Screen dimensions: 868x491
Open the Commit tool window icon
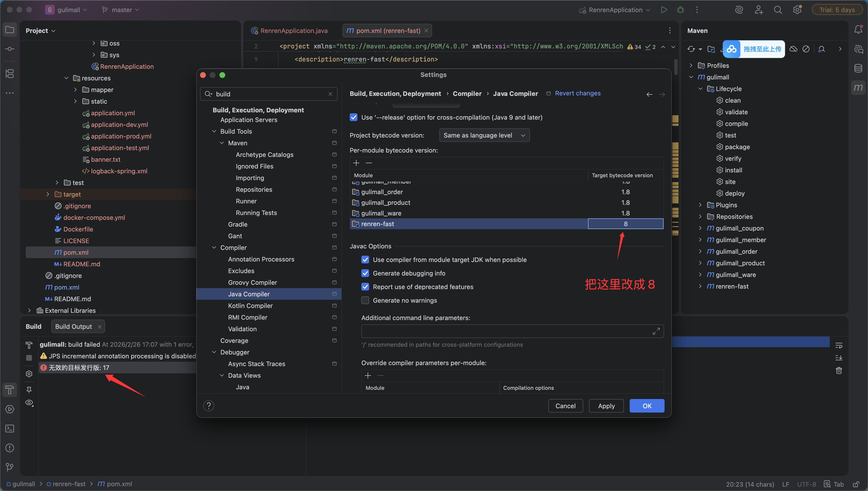coord(10,49)
